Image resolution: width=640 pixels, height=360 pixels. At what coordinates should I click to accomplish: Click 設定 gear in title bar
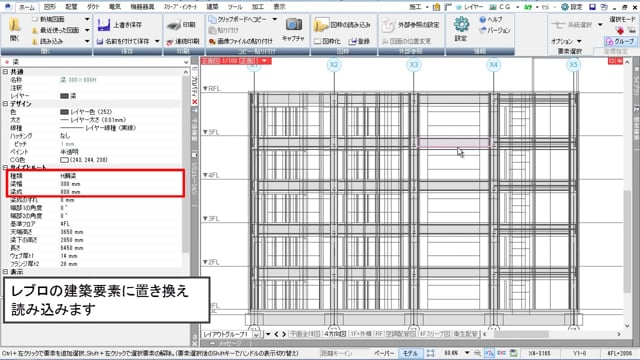tap(572, 7)
